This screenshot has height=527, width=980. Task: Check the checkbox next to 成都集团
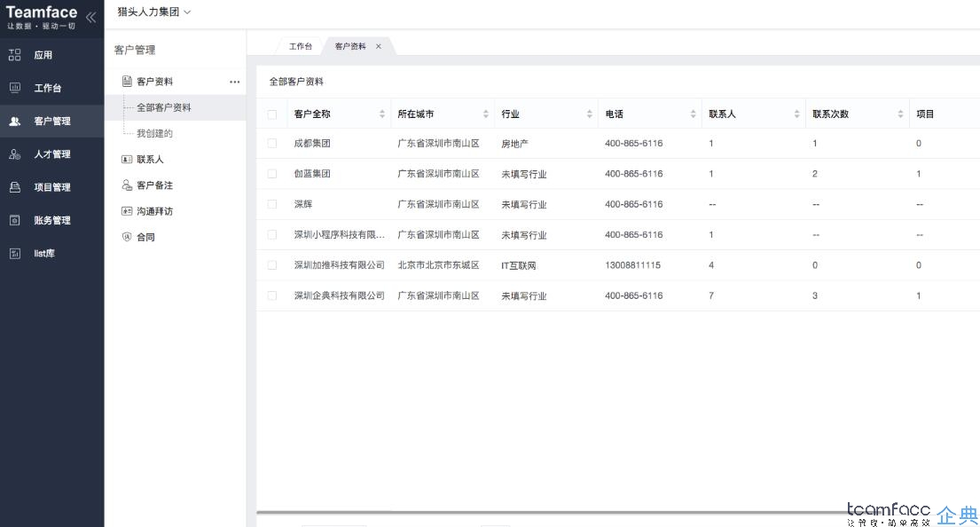pos(271,143)
